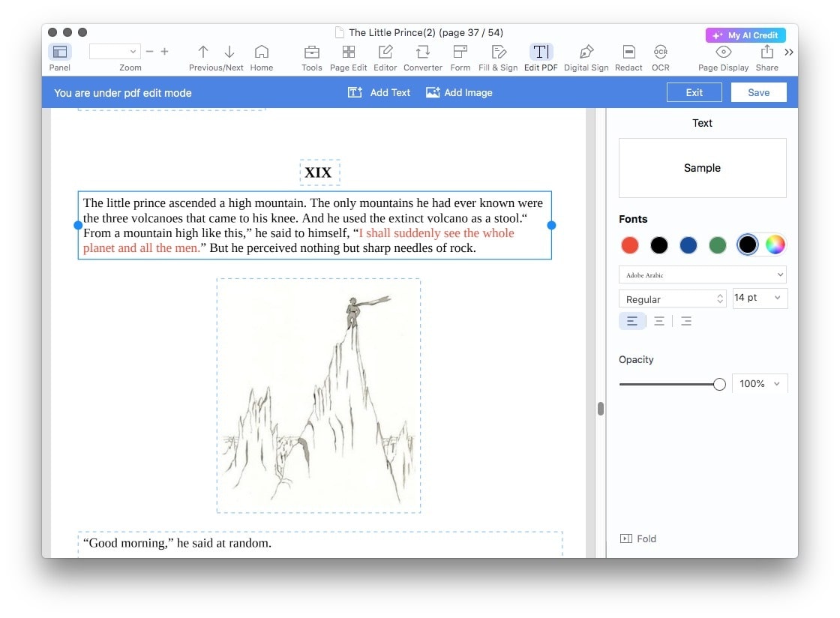840x618 pixels.
Task: Select the blue font color swatch
Action: pos(688,245)
